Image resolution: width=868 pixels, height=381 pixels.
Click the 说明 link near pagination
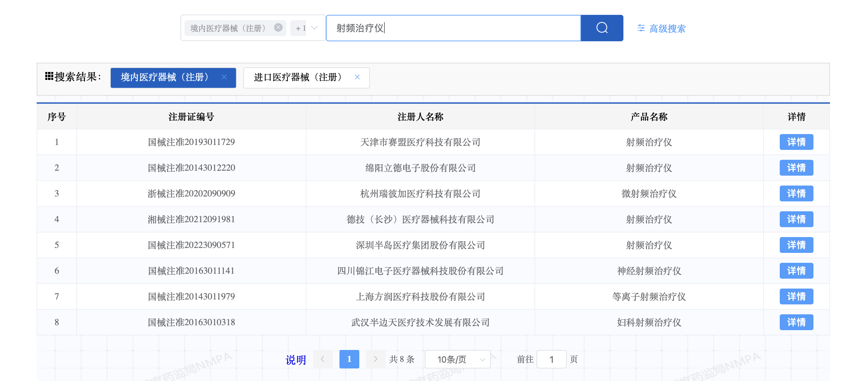(296, 360)
